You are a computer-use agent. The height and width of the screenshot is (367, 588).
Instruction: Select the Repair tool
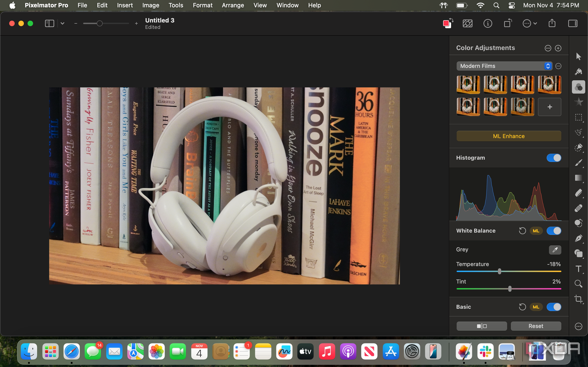tap(579, 208)
